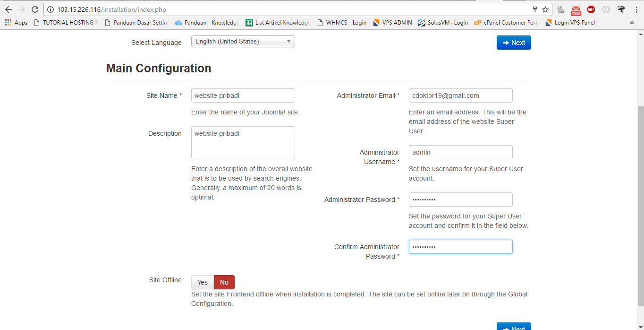Click the Adblock Plus extension icon

pyautogui.click(x=591, y=9)
